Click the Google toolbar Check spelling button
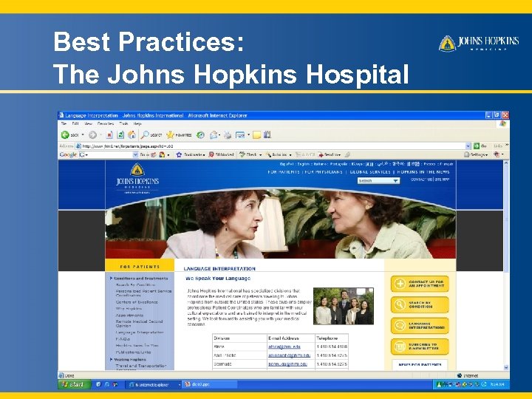This screenshot has height=399, width=532. coord(249,154)
